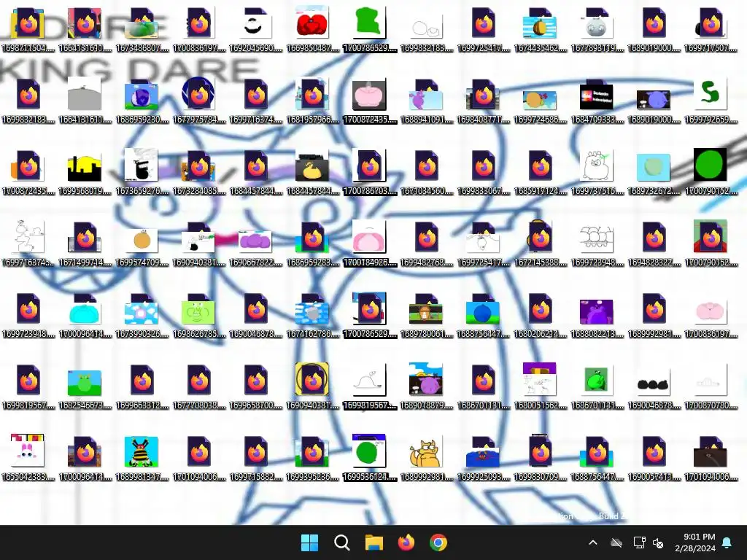Open taskbar Search

click(341, 542)
